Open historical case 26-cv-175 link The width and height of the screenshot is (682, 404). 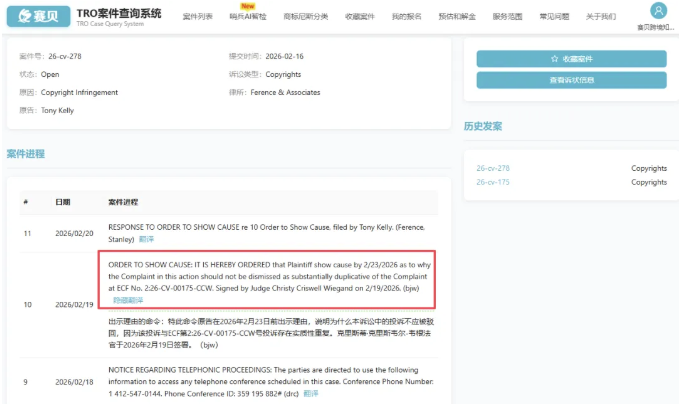coord(492,182)
